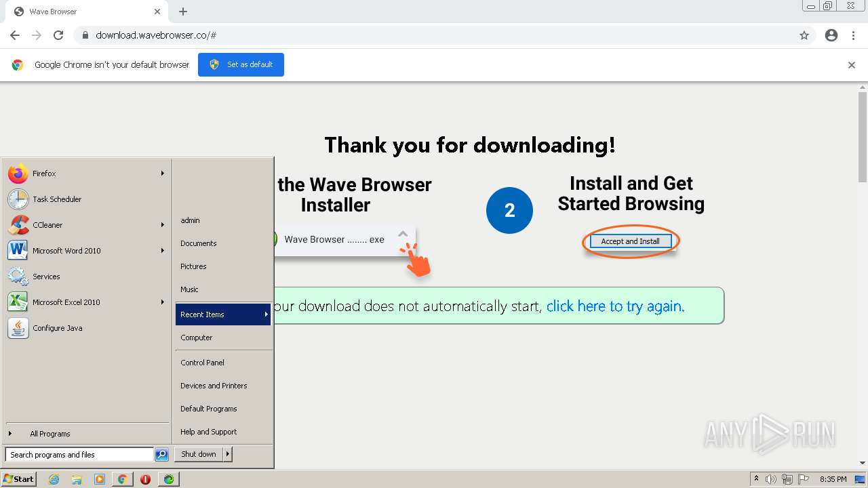This screenshot has height=488, width=868.
Task: Open Pictures from Start menu
Action: [223, 266]
